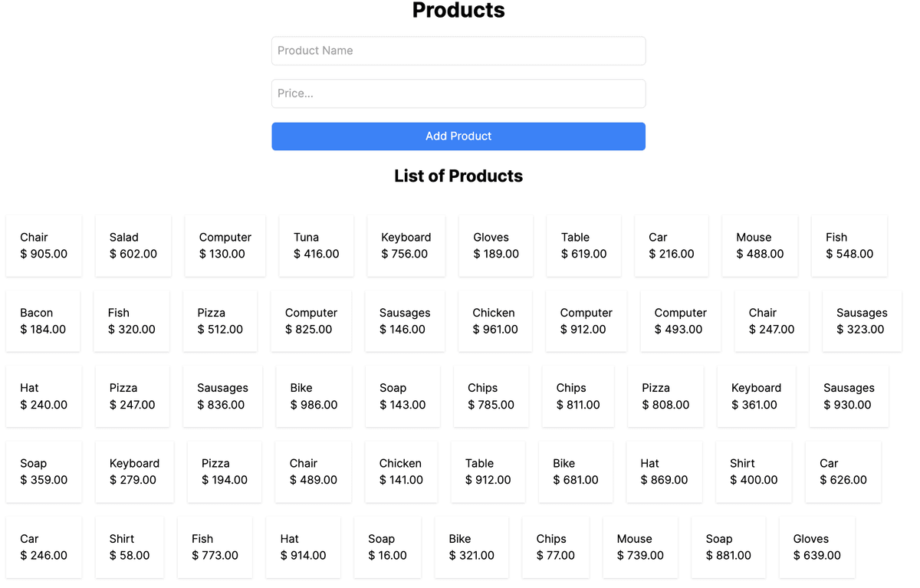Image resolution: width=920 pixels, height=588 pixels.
Task: Select the Chicken card priced $961.00
Action: [x=495, y=321]
